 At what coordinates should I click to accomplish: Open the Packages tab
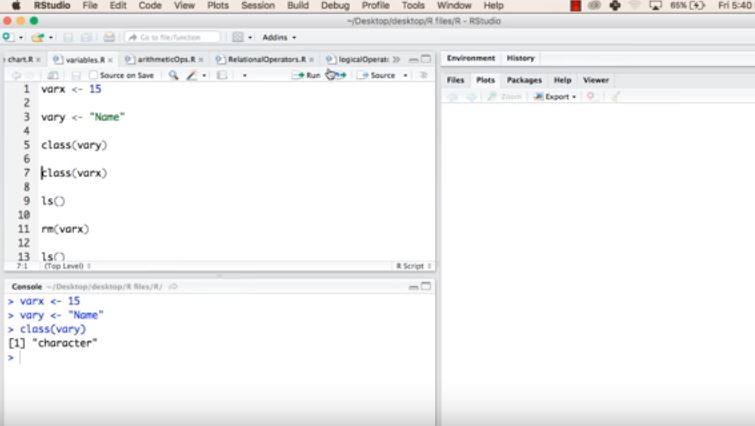pyautogui.click(x=524, y=80)
